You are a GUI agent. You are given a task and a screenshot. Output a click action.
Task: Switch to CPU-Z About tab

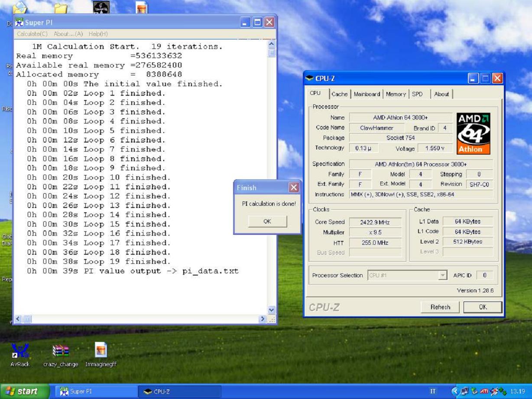click(x=441, y=94)
